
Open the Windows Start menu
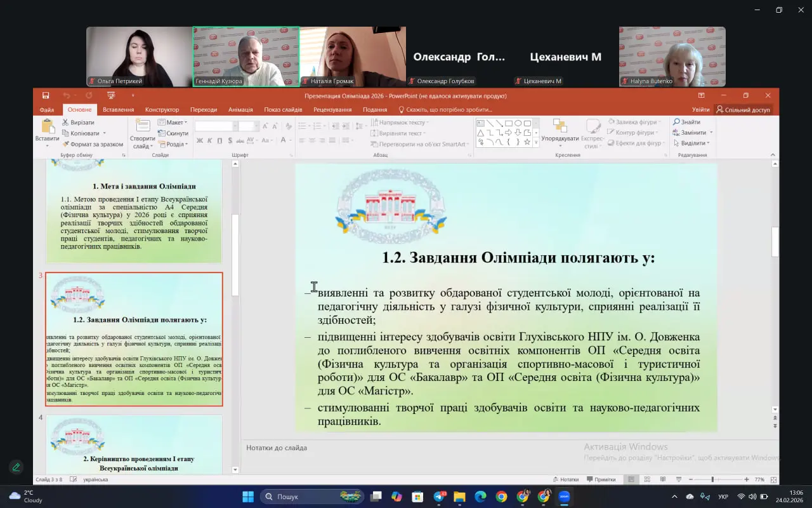pyautogui.click(x=248, y=496)
